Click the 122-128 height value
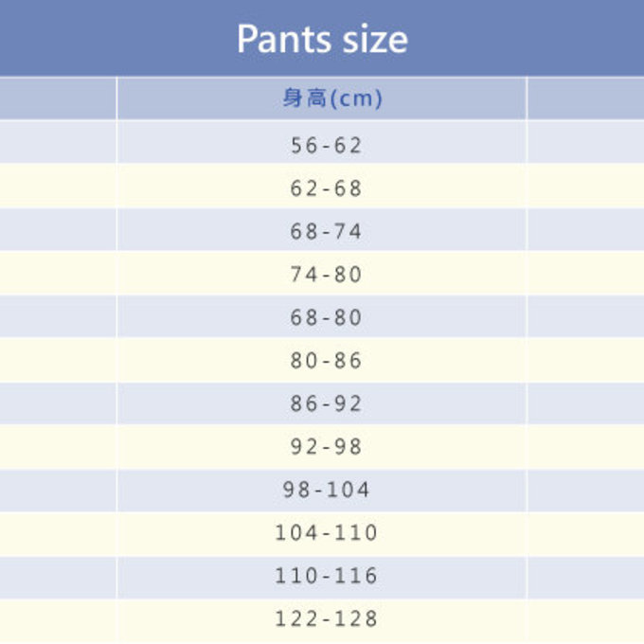644x644 pixels. click(326, 619)
